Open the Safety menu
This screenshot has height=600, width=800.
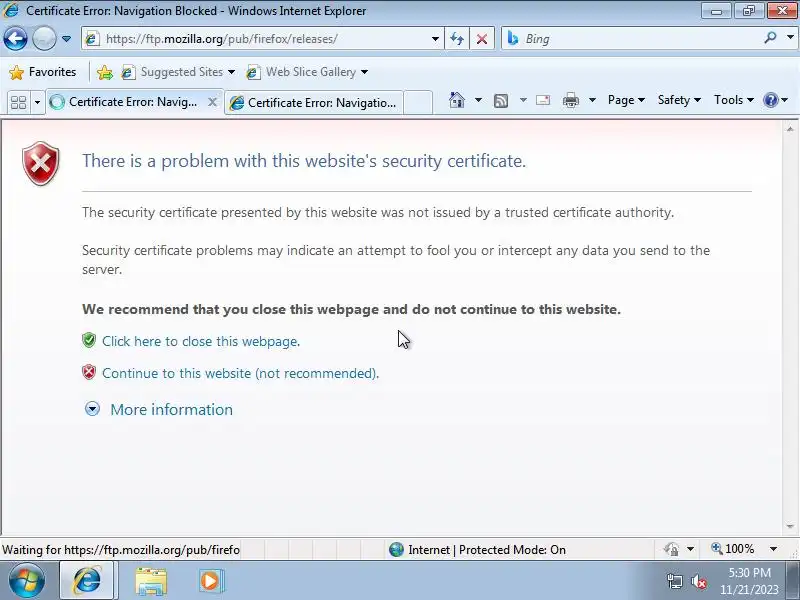[x=679, y=100]
